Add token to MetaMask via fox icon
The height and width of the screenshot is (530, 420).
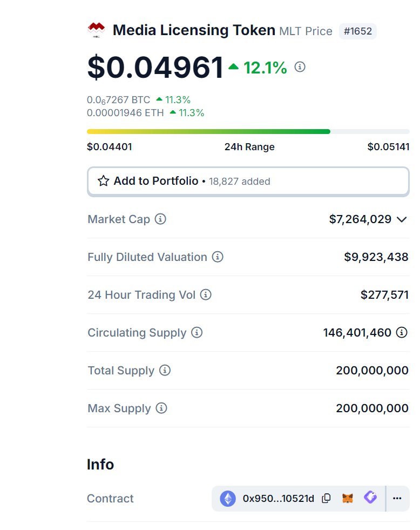click(348, 498)
